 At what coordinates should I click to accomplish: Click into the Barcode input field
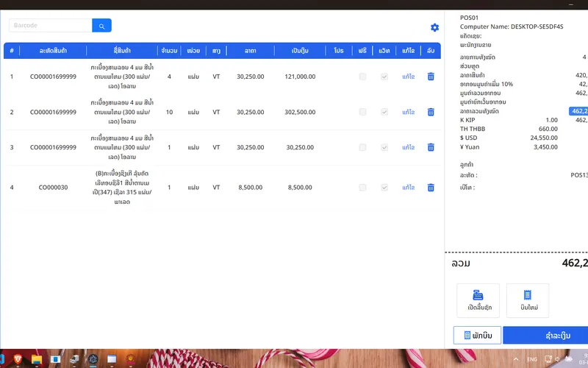50,26
